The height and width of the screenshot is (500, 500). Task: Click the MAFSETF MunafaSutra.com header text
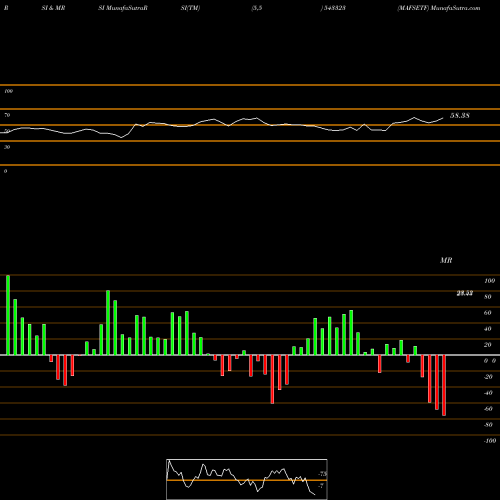pyautogui.click(x=439, y=8)
